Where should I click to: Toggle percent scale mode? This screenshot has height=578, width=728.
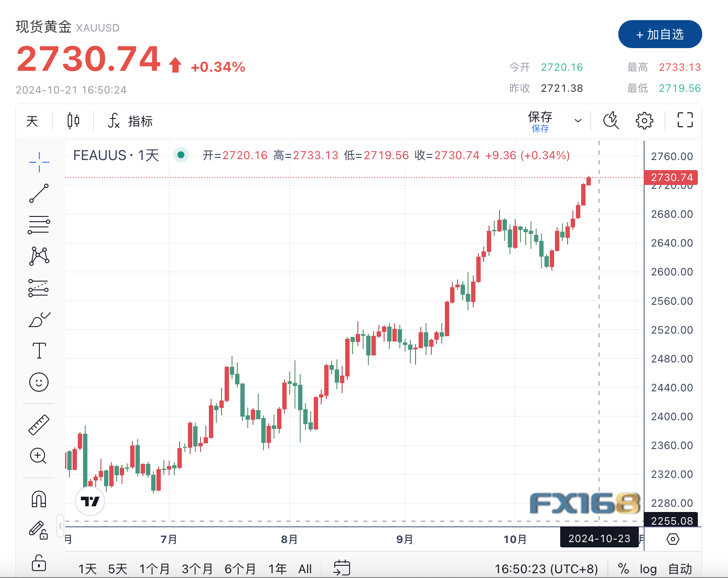coord(624,569)
